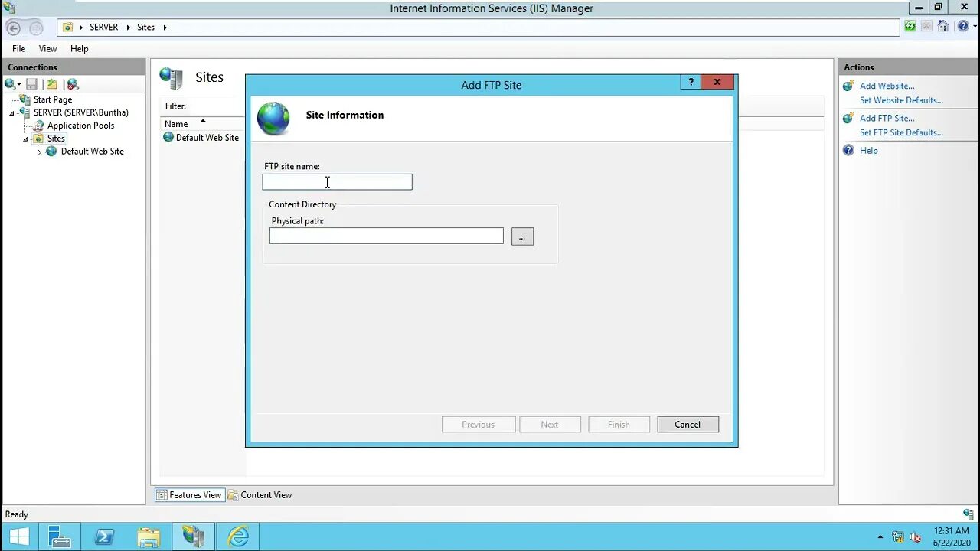Click the blue Help icon top right

962,27
